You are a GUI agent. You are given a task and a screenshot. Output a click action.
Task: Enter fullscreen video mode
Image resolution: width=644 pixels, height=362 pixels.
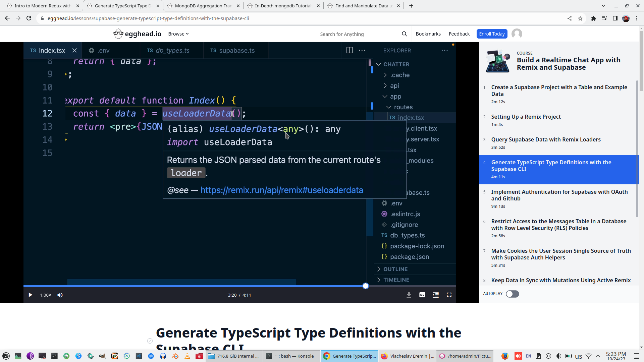(449, 295)
